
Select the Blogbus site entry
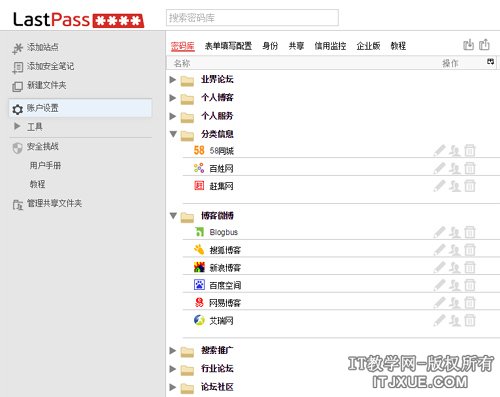coord(224,232)
